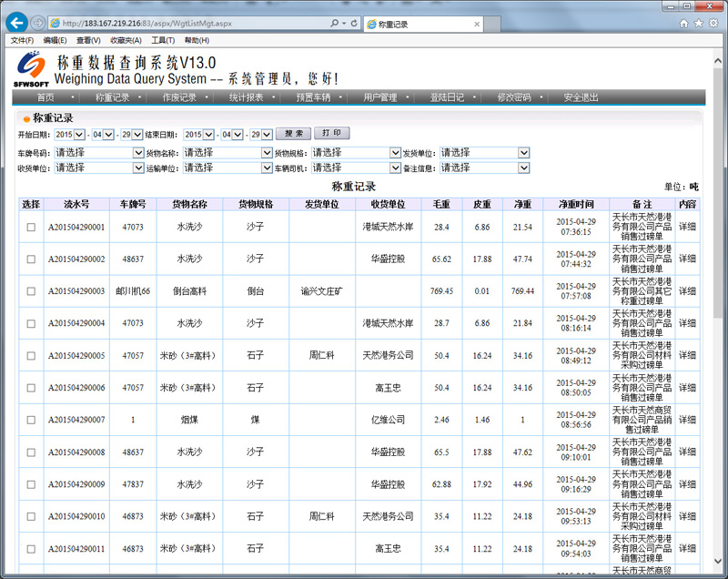Open 作废记录 navigation item
Image resolution: width=728 pixels, height=579 pixels.
179,97
